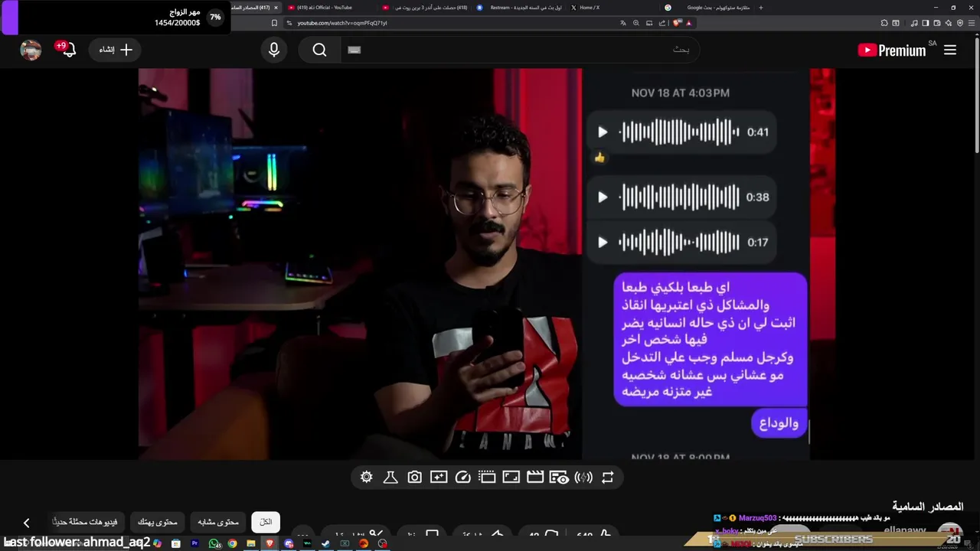Start voice search with the microphone
980x551 pixels.
tap(274, 50)
